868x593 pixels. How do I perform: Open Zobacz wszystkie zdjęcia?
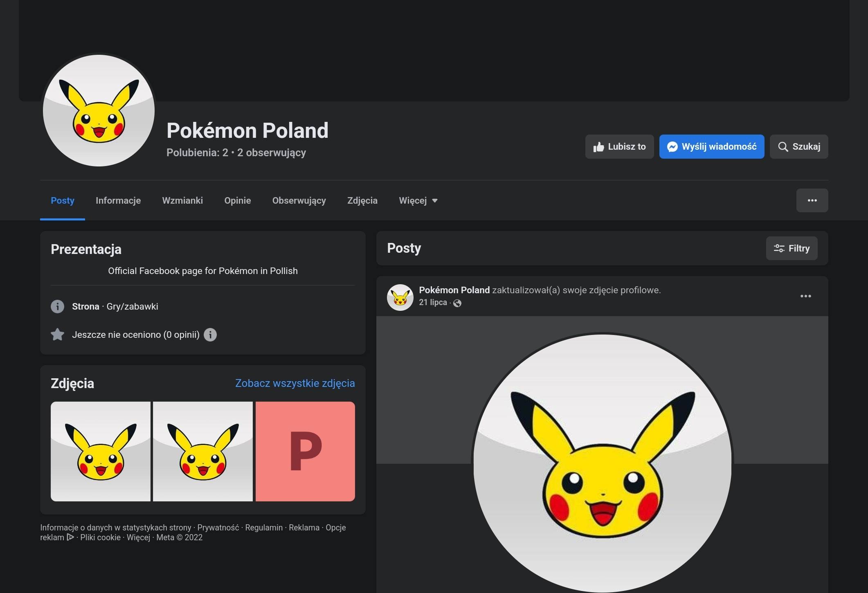pos(295,383)
